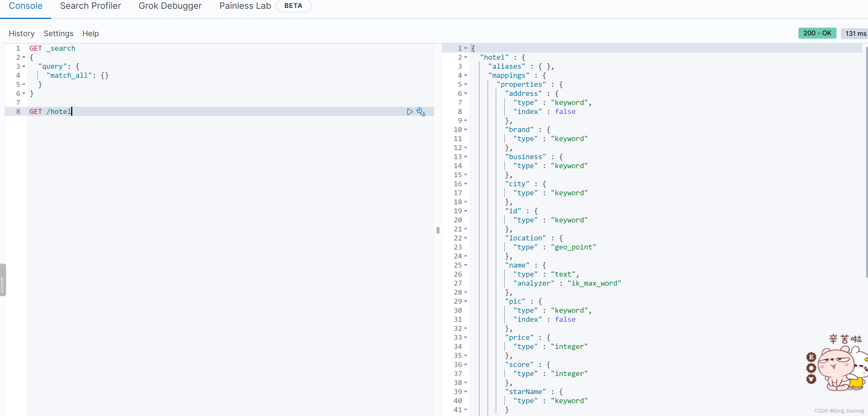Expand the hotel mappings properties node
Screen dimensions: 868x416
(467, 84)
